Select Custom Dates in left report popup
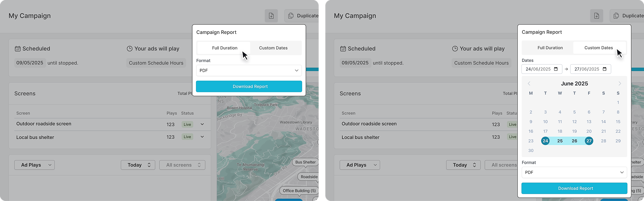Image resolution: width=644 pixels, height=201 pixels. point(273,48)
